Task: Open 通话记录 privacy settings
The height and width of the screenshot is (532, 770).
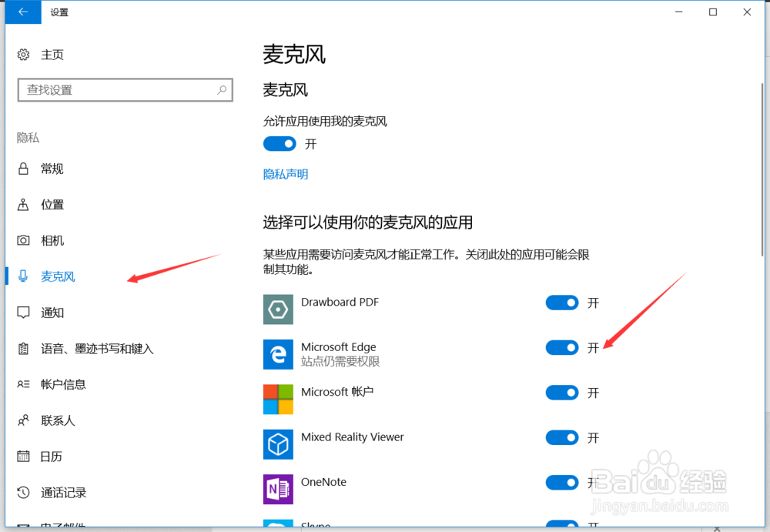Action: coord(63,492)
